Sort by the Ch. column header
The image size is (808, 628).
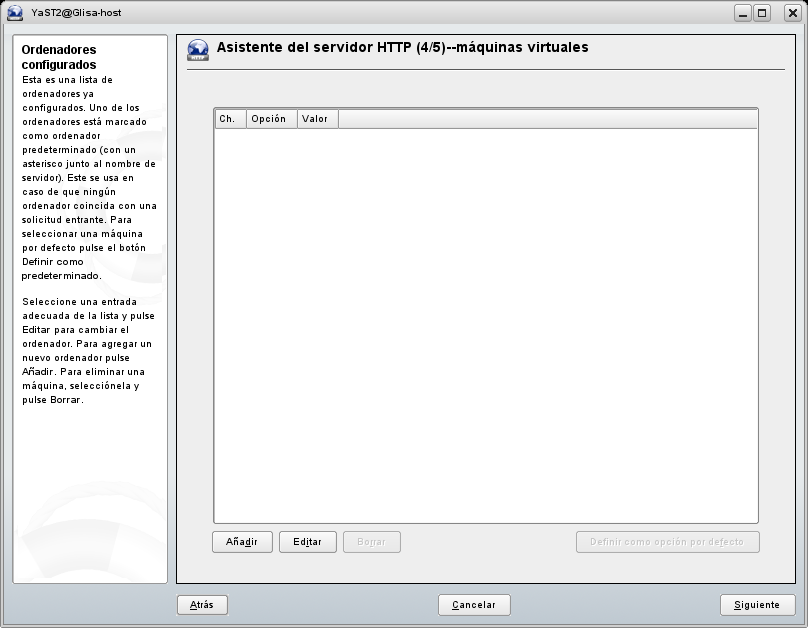230,119
